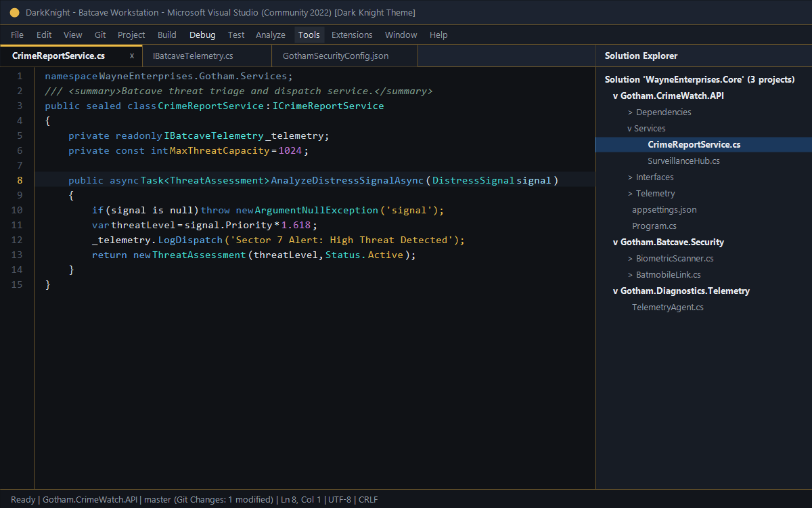Open the Git menu

(x=100, y=35)
